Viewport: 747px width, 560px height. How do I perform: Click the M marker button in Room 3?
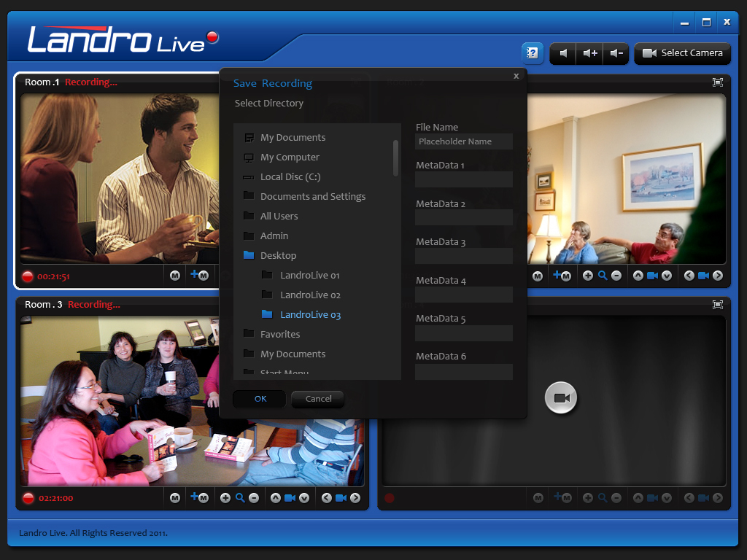(x=175, y=498)
